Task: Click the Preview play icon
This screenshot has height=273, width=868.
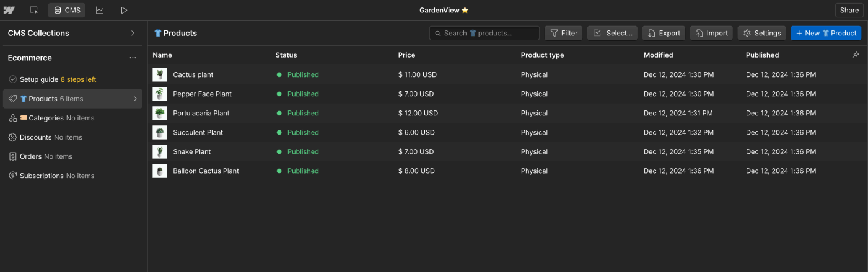Action: pos(124,10)
